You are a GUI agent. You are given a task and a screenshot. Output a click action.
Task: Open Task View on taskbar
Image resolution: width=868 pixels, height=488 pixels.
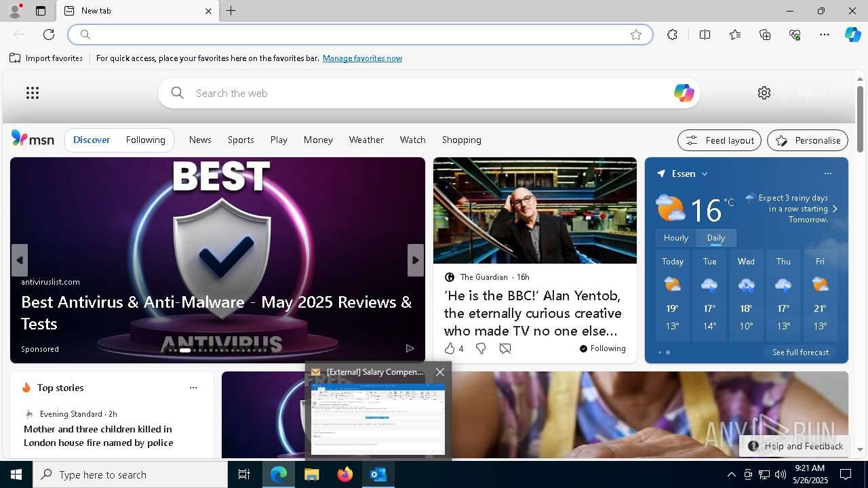[244, 474]
